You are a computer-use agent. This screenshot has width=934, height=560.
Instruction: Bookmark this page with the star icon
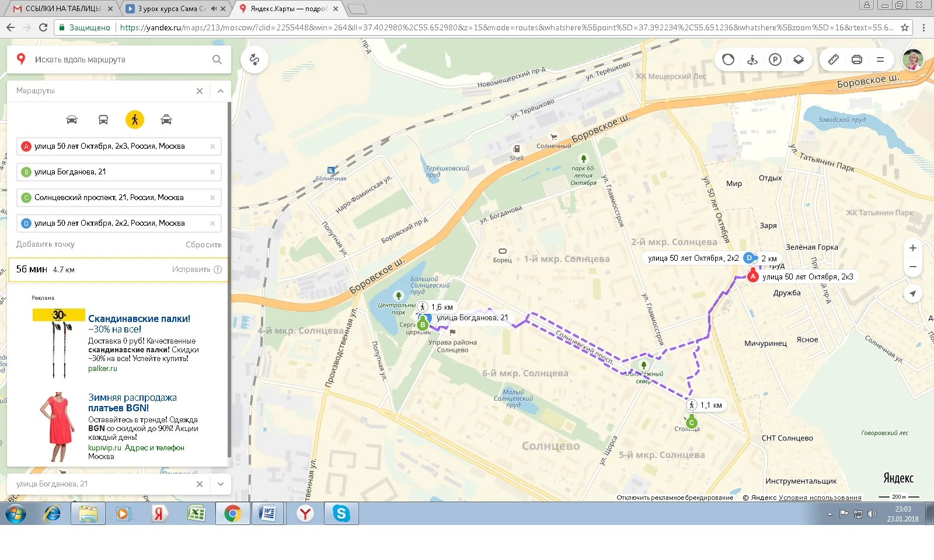click(905, 27)
